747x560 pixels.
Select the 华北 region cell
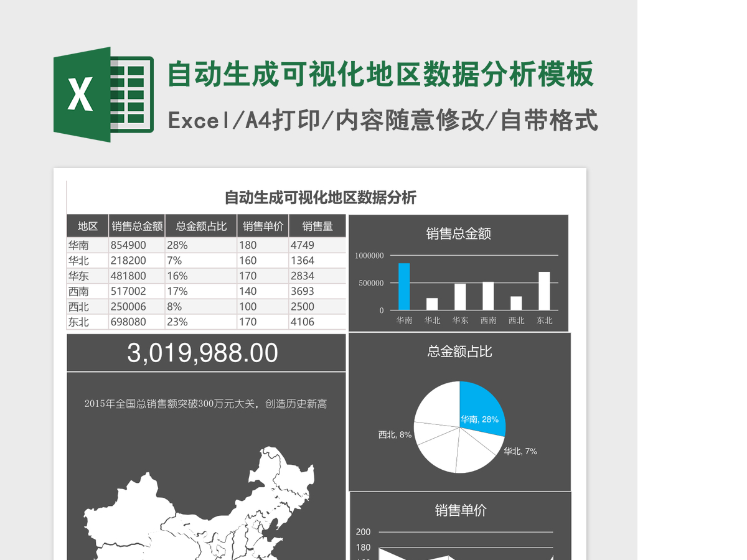[88, 261]
